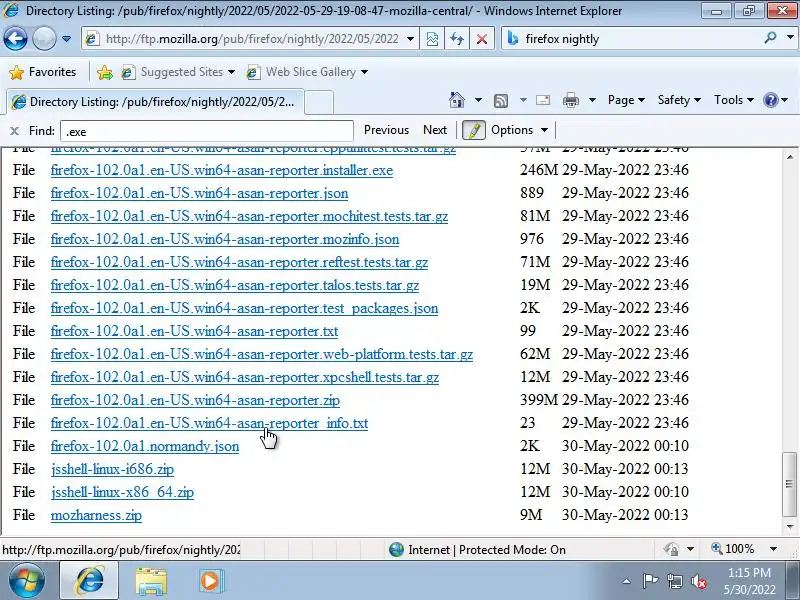800x600 pixels.
Task: Close the Find bar
Action: (x=14, y=131)
